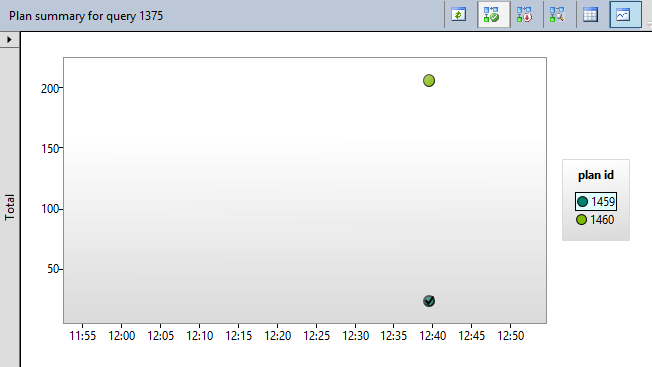Screen dimensions: 652x367
Task: Click the 11:55 time axis label
Action: click(82, 336)
